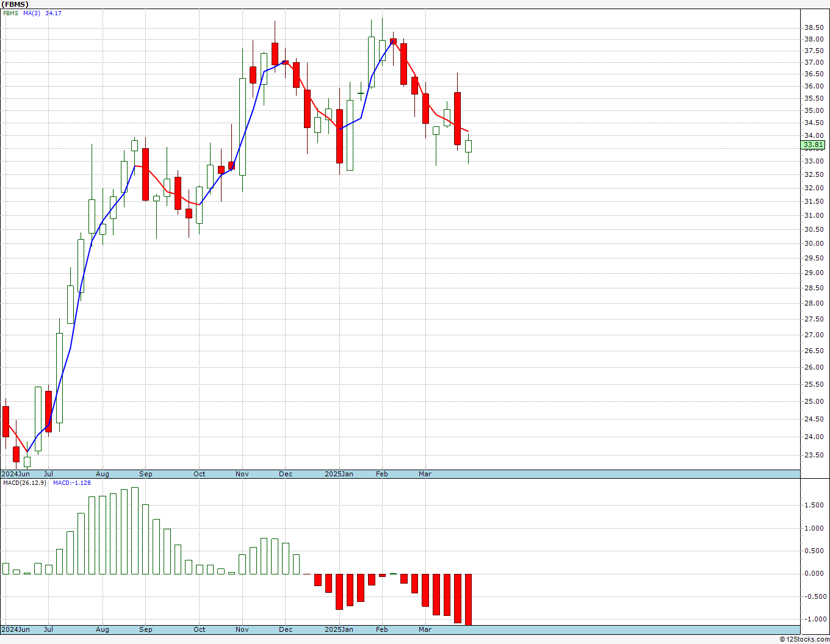Select the 0.000 MACD axis label

tap(814, 574)
